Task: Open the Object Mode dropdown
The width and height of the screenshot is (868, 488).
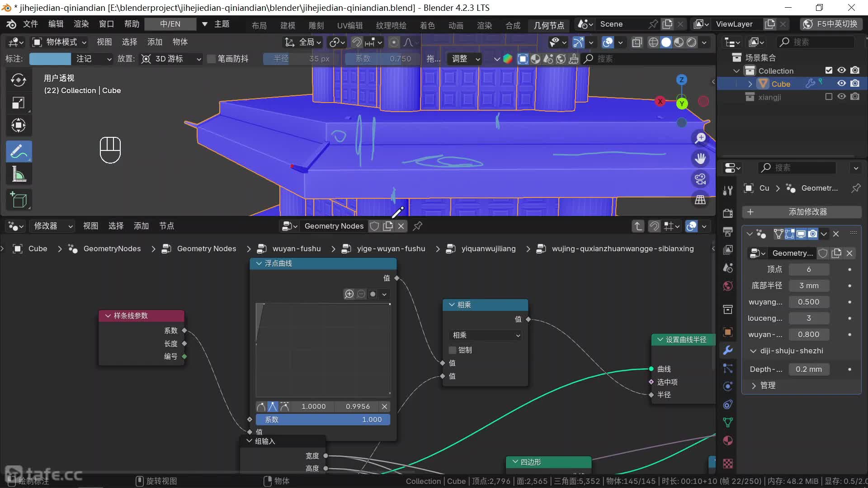Action: tap(60, 42)
